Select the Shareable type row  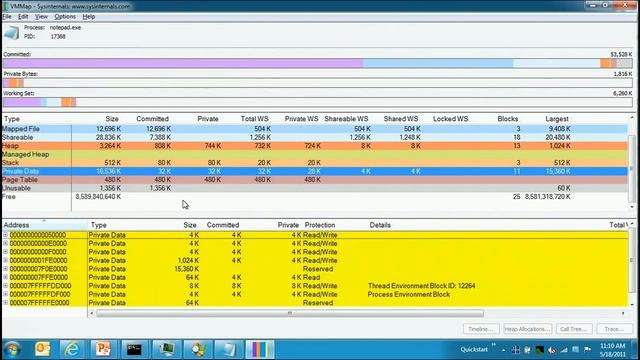315,138
